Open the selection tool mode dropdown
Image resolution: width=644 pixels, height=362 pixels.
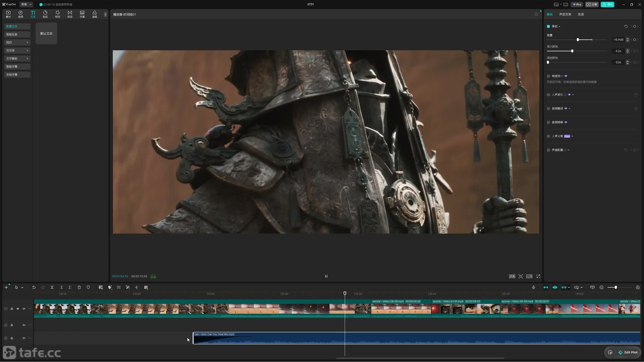22,288
